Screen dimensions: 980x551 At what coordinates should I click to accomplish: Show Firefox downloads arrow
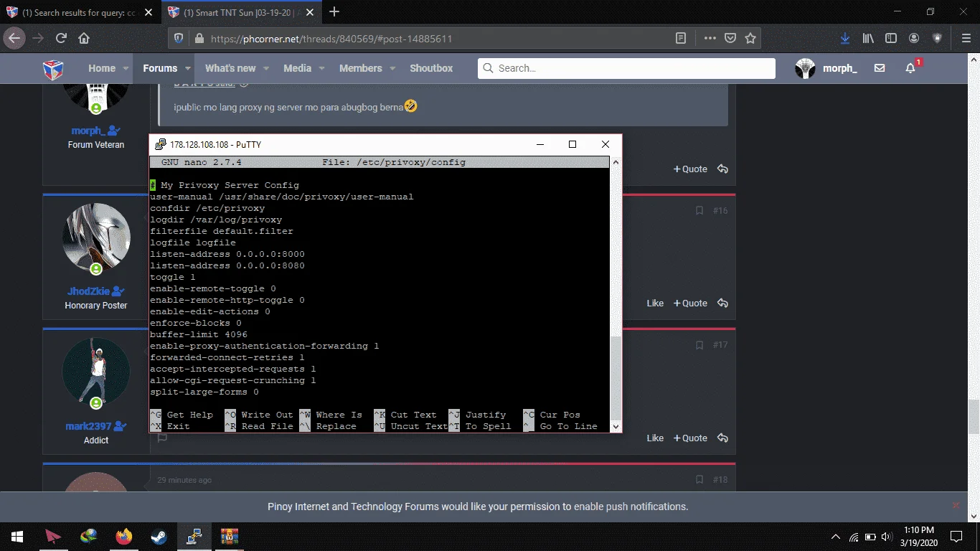pos(845,38)
